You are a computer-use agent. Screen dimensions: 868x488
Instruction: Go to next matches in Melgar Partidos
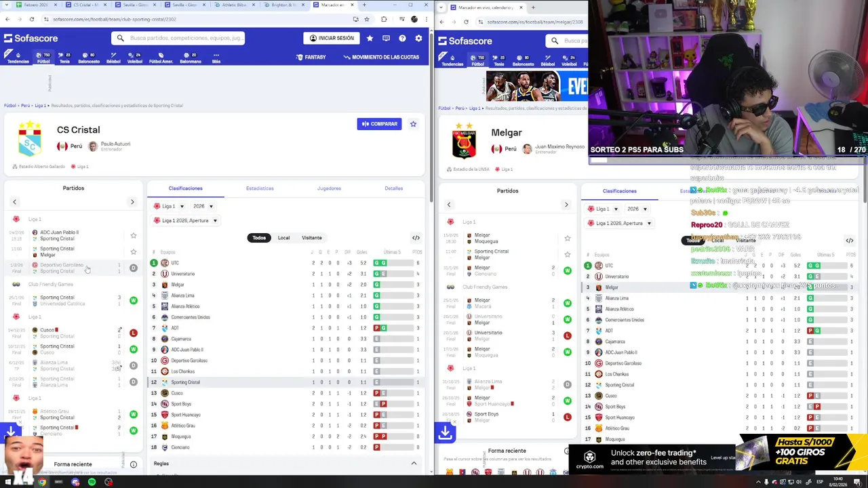(566, 205)
